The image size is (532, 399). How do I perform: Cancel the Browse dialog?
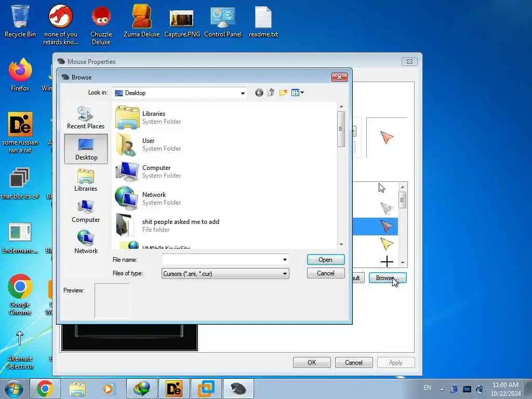coord(326,273)
